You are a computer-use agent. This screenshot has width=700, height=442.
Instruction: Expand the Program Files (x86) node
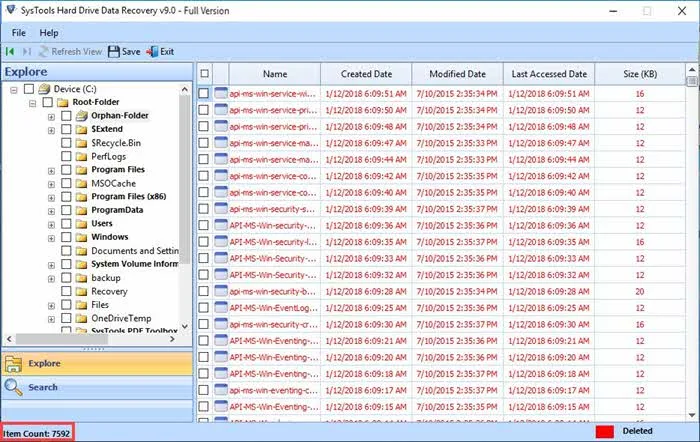[51, 198]
